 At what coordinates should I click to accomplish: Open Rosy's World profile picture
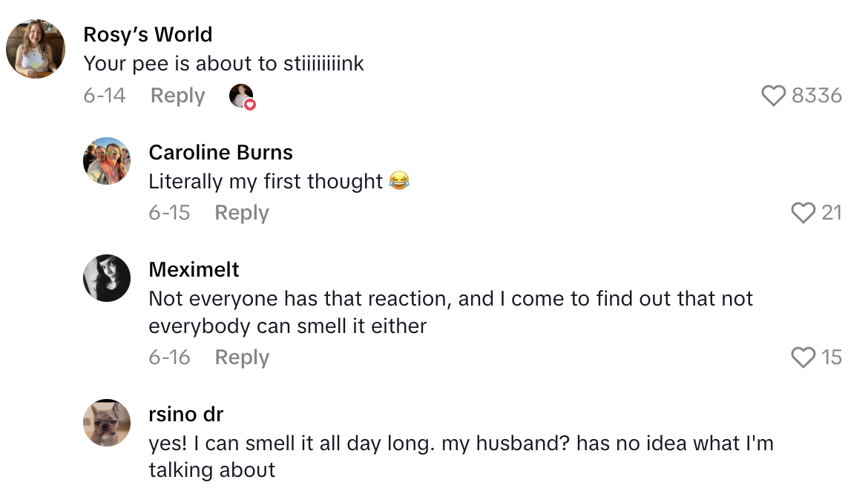[x=36, y=49]
